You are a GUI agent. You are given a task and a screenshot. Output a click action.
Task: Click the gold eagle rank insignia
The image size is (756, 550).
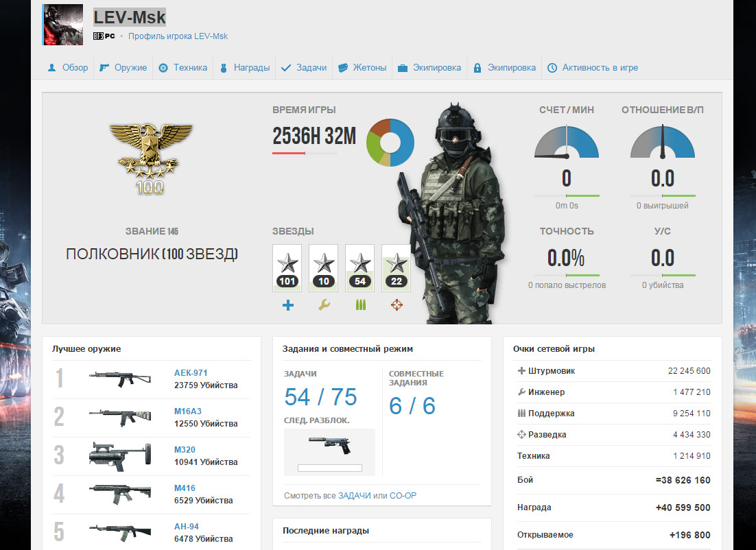click(151, 154)
